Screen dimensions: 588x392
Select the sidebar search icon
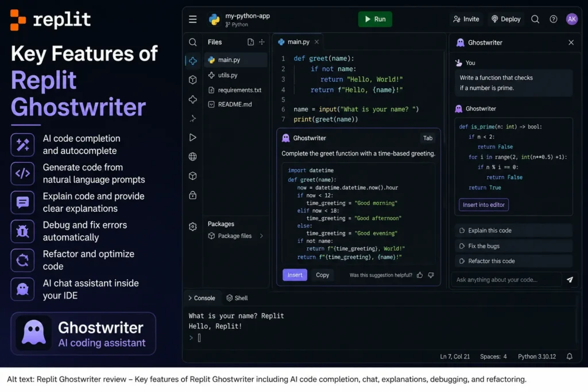(193, 42)
